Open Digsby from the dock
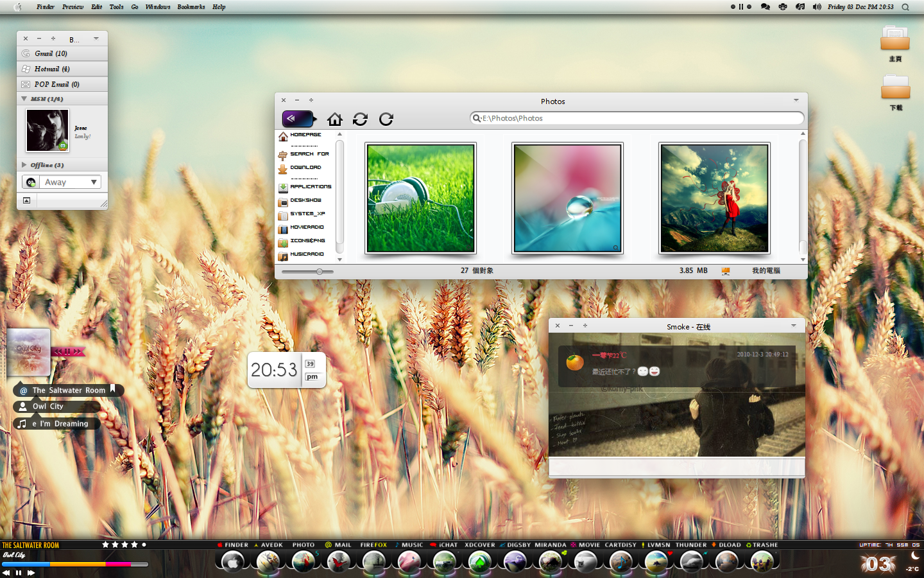The width and height of the screenshot is (924, 578). pyautogui.click(x=515, y=562)
